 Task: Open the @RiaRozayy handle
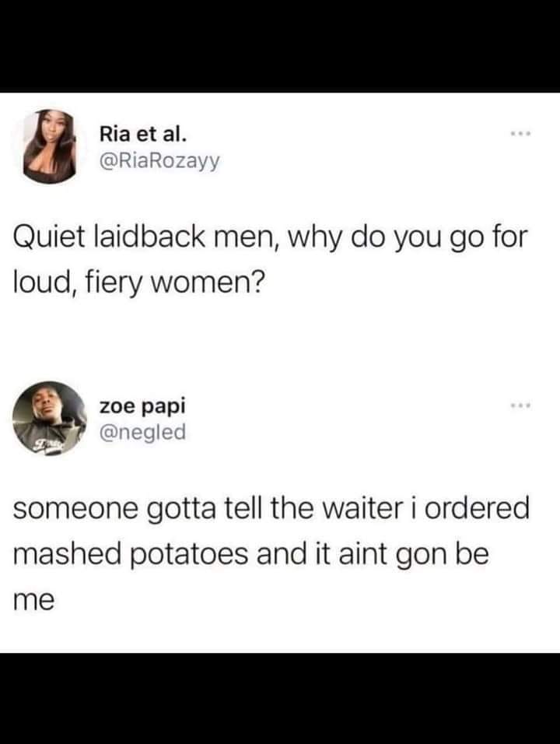[x=159, y=161]
